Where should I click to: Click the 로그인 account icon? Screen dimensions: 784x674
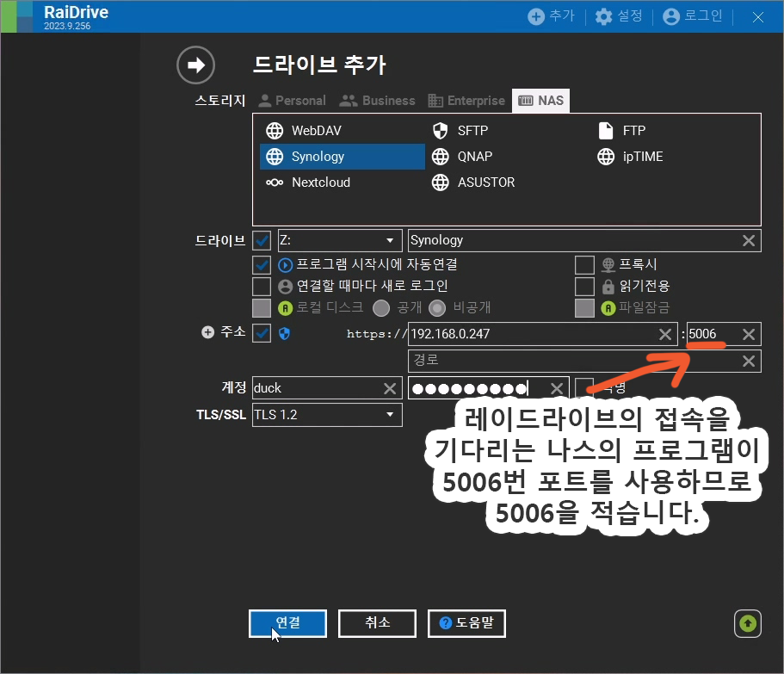671,16
